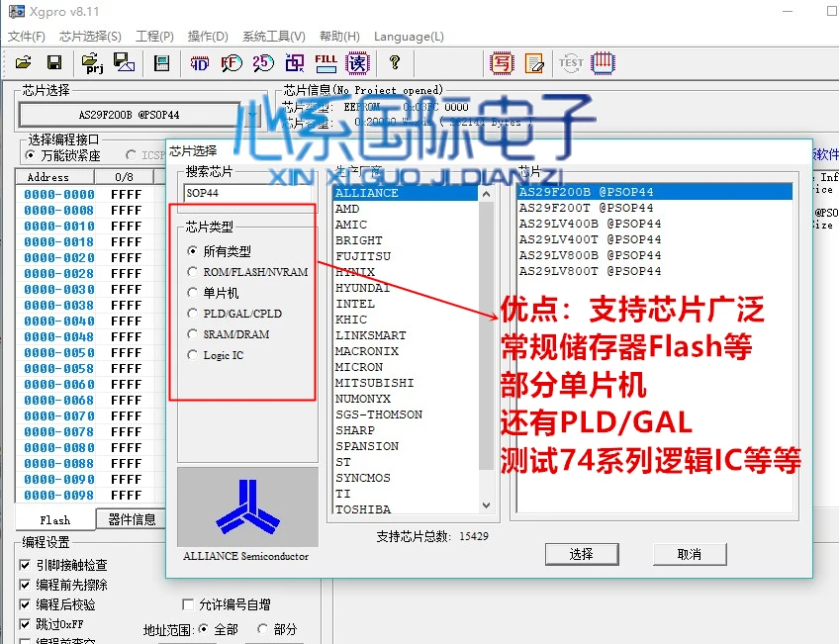Click the FF blank check magnifier icon
Image resolution: width=839 pixels, height=644 pixels.
232,63
